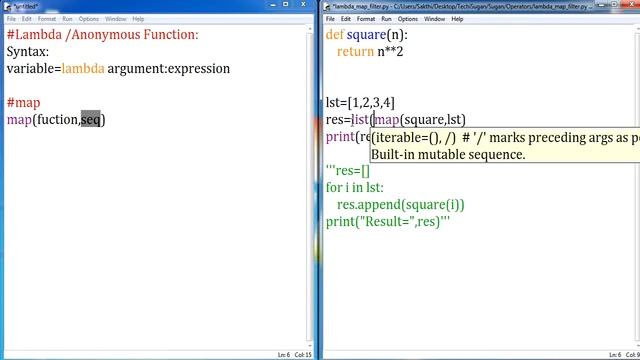Click the '#map' comment line
The height and width of the screenshot is (360, 640).
(24, 102)
